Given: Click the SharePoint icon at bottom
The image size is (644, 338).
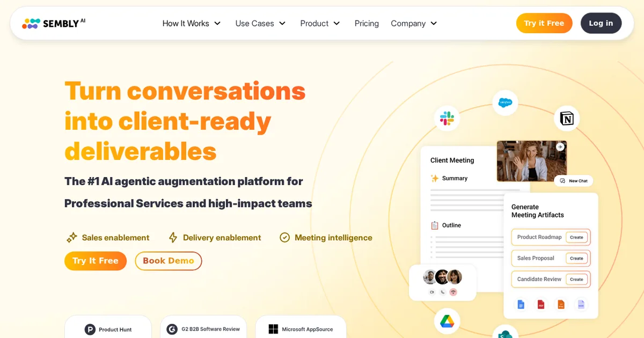Looking at the screenshot, I should pyautogui.click(x=505, y=333).
